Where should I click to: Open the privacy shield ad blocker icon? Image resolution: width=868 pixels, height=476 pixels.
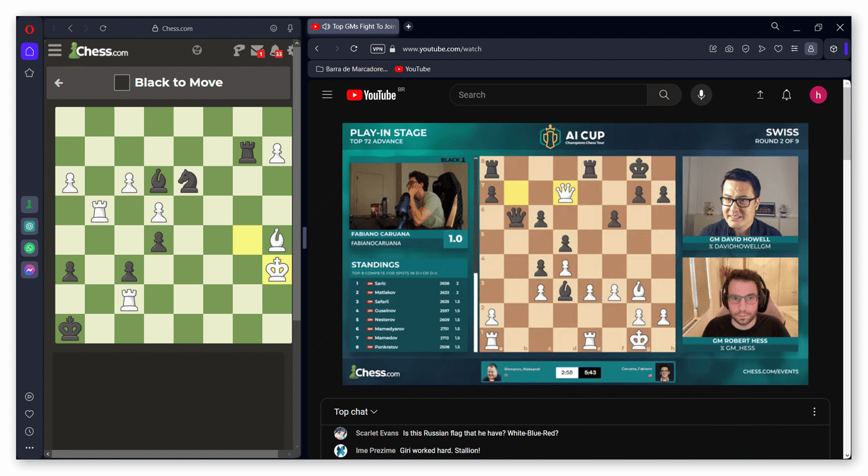(746, 49)
